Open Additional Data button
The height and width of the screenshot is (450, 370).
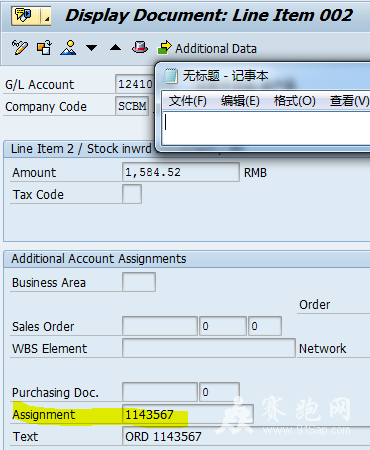pos(207,48)
